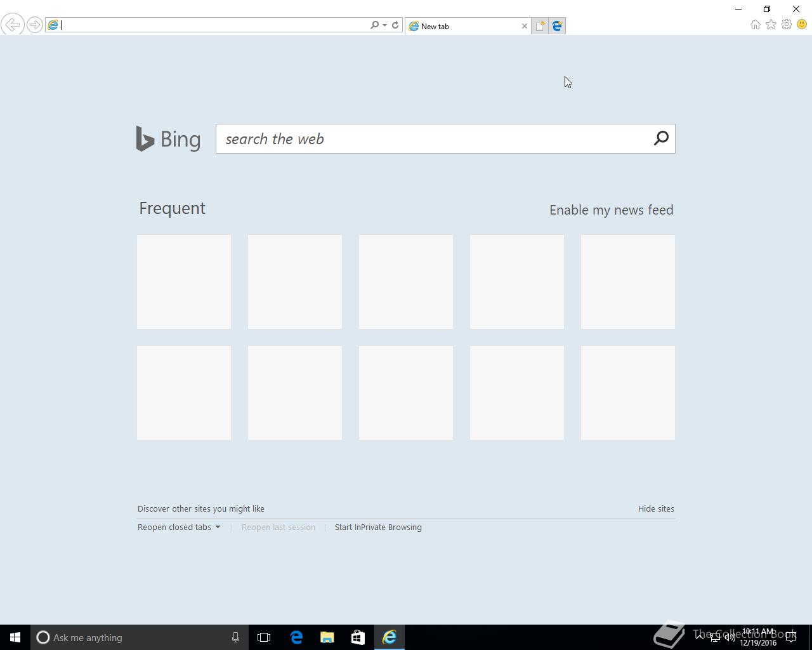
Task: Restore down the Internet Explorer window
Action: click(x=767, y=9)
